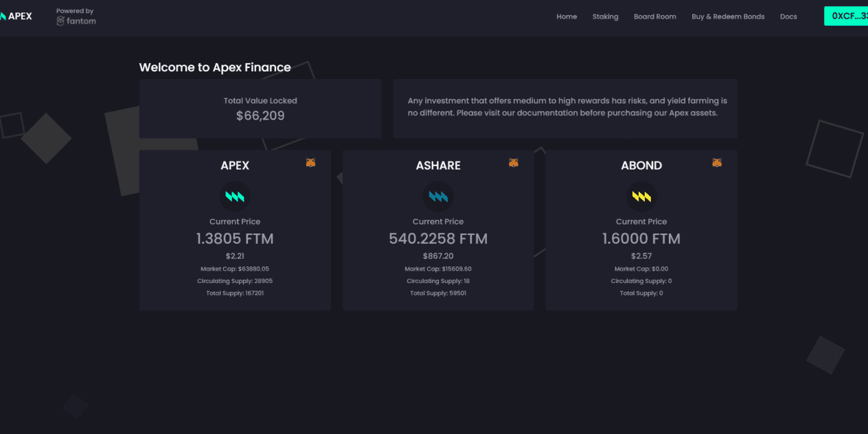This screenshot has width=868, height=434.
Task: Click the green APEX token logo
Action: pos(235,197)
